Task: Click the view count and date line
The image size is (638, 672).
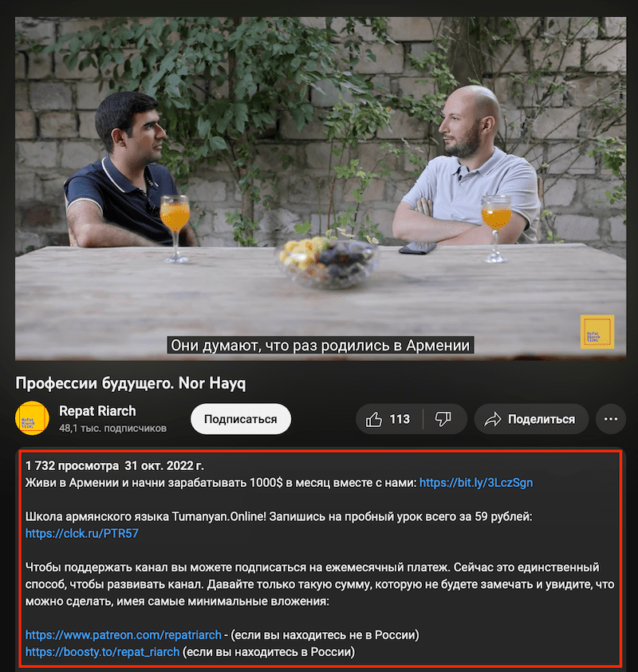Action: point(115,465)
